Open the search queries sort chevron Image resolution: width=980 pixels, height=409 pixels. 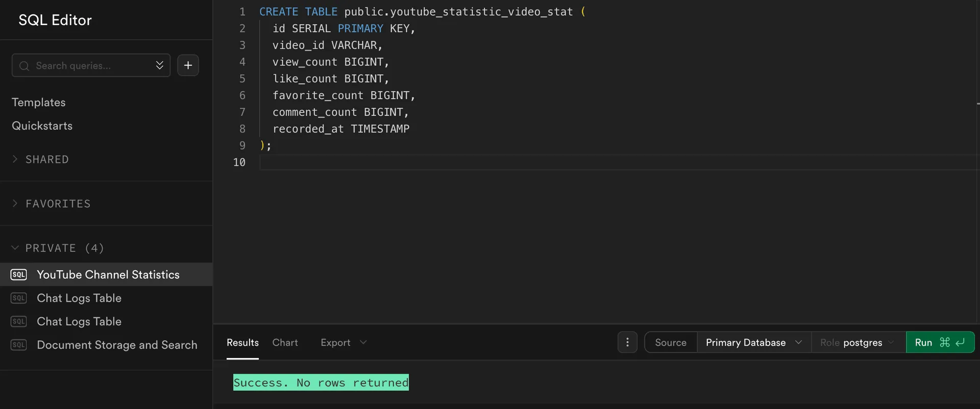[159, 65]
